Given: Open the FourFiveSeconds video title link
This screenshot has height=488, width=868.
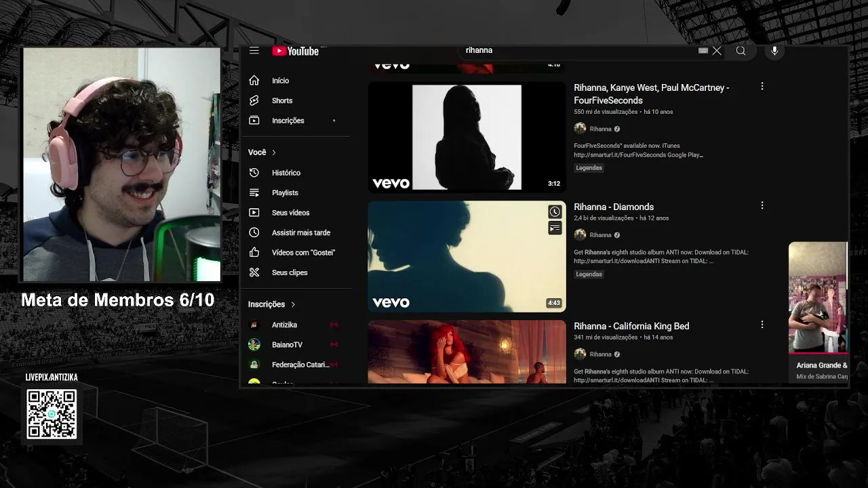Looking at the screenshot, I should [651, 94].
